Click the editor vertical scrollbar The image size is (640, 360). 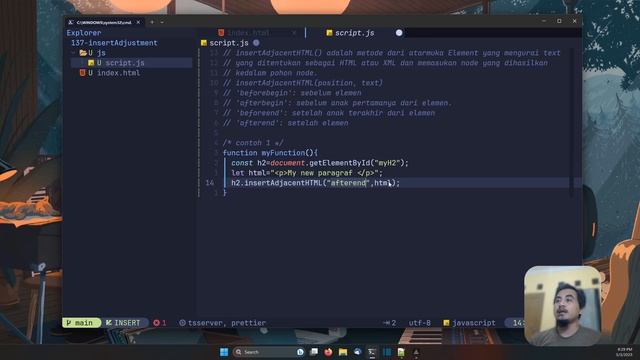point(571,122)
